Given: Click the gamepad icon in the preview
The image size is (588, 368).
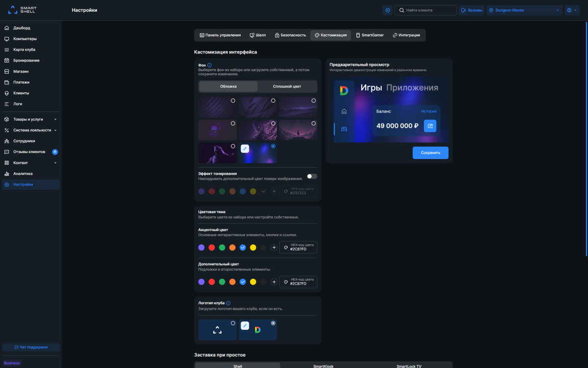Looking at the screenshot, I should (x=344, y=129).
